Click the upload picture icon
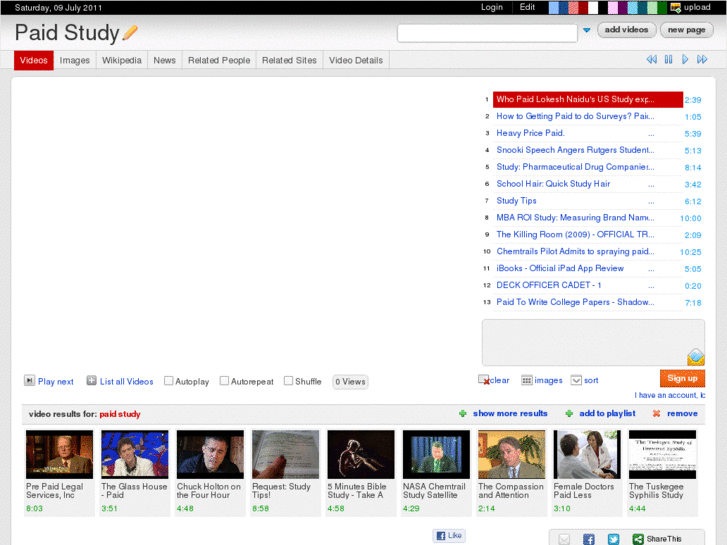The image size is (727, 545). click(676, 7)
